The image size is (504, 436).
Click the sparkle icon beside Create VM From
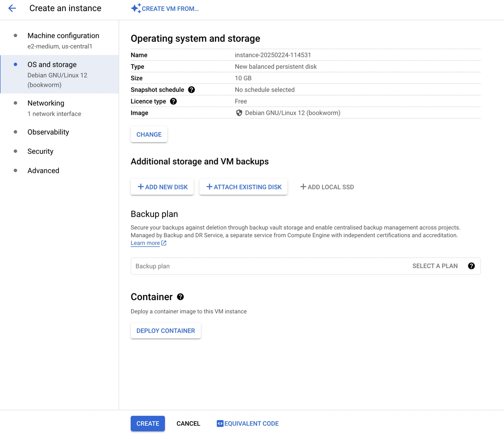pyautogui.click(x=136, y=8)
